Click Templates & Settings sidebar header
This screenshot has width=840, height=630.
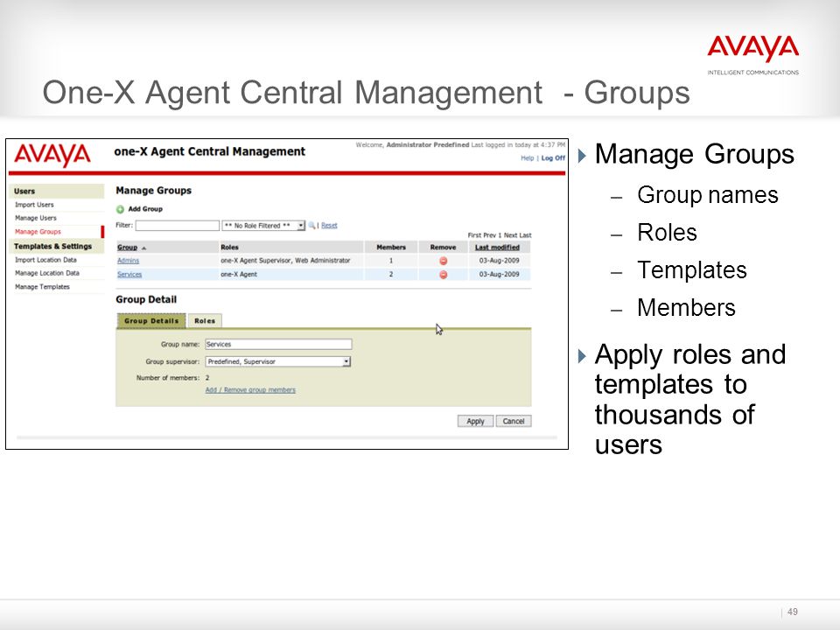(56, 247)
